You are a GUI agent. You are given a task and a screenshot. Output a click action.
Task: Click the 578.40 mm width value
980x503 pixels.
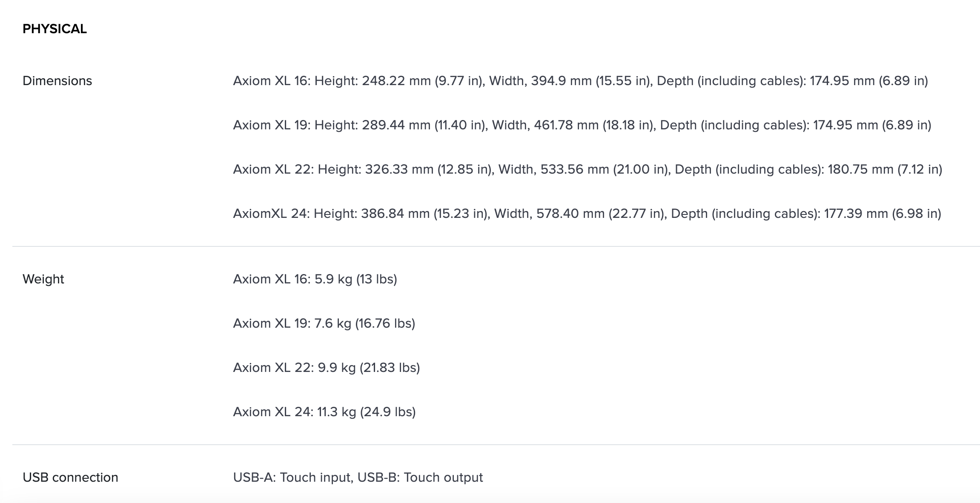click(x=570, y=214)
